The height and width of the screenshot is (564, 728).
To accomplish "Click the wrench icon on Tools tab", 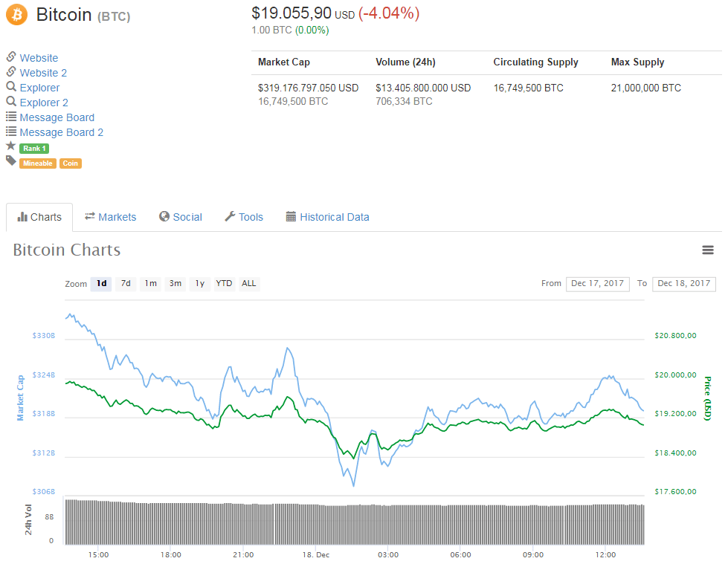I will [x=230, y=216].
